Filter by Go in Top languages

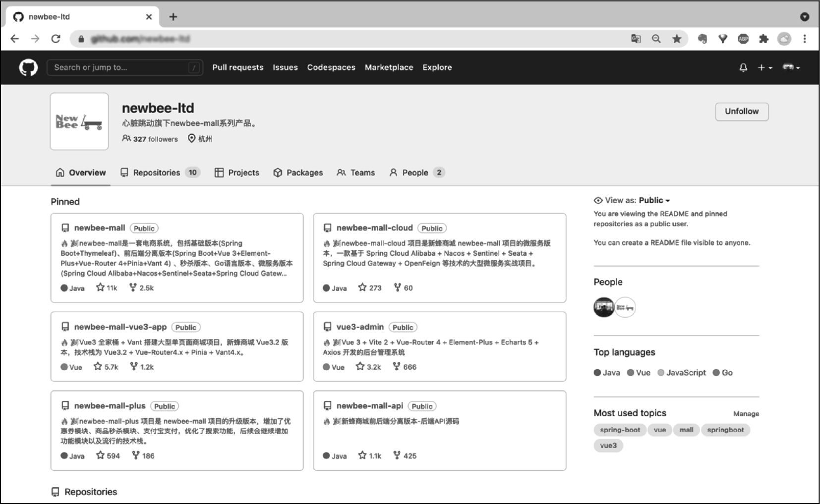723,373
